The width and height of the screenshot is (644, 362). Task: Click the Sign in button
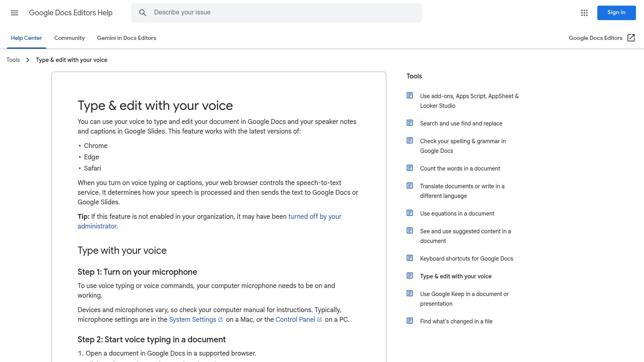616,12
